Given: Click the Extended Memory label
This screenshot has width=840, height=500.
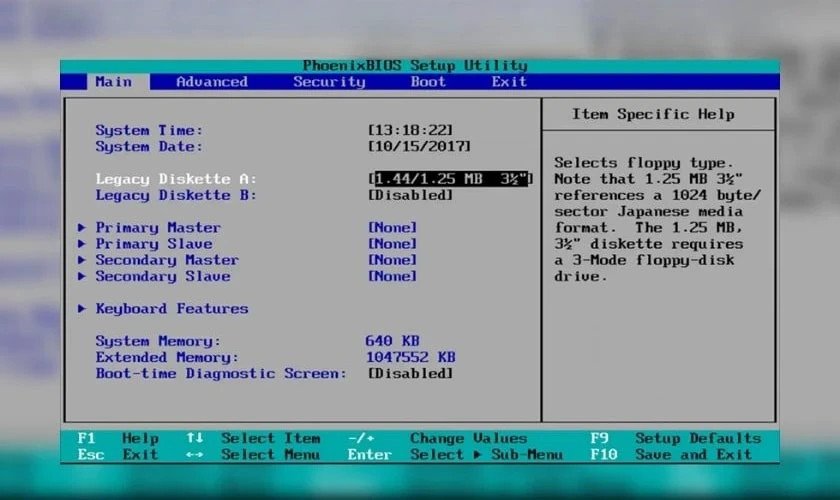Looking at the screenshot, I should [167, 357].
